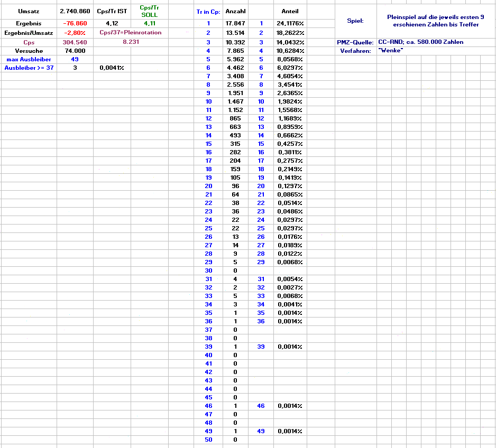Click the Anteil value 0,4257%
The width and height of the screenshot is (496, 448).
tap(290, 144)
